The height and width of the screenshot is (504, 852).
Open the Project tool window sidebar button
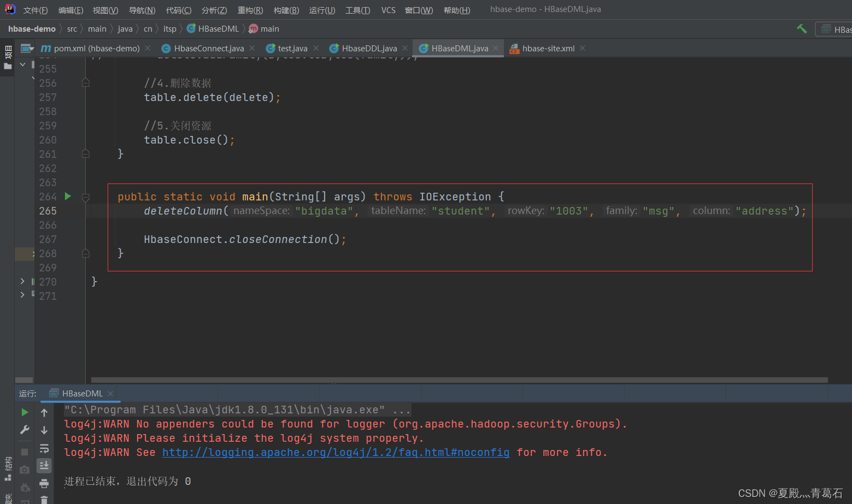[8, 58]
